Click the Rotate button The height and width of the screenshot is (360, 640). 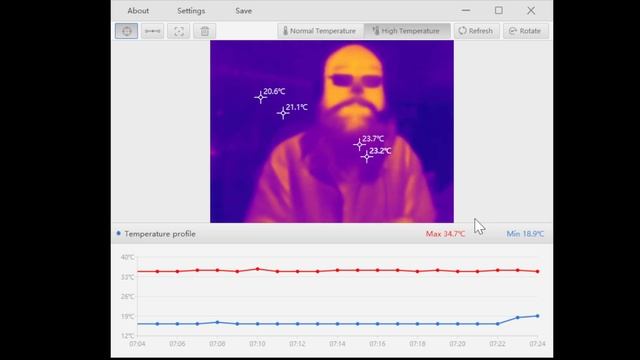[526, 31]
